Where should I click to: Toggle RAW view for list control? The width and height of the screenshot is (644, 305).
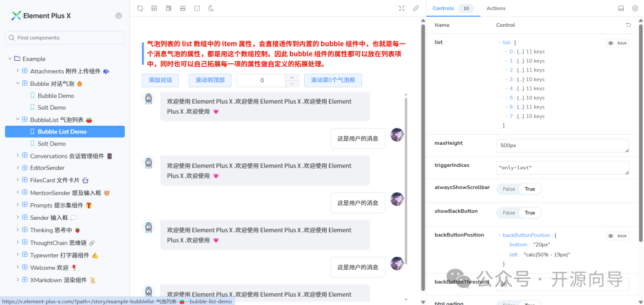tap(617, 43)
